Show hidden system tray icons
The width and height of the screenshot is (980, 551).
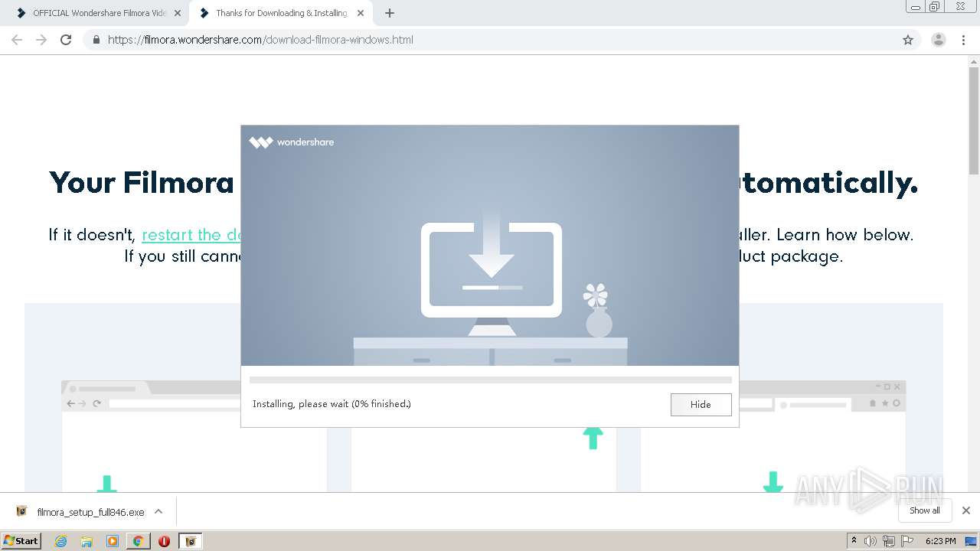coord(854,540)
